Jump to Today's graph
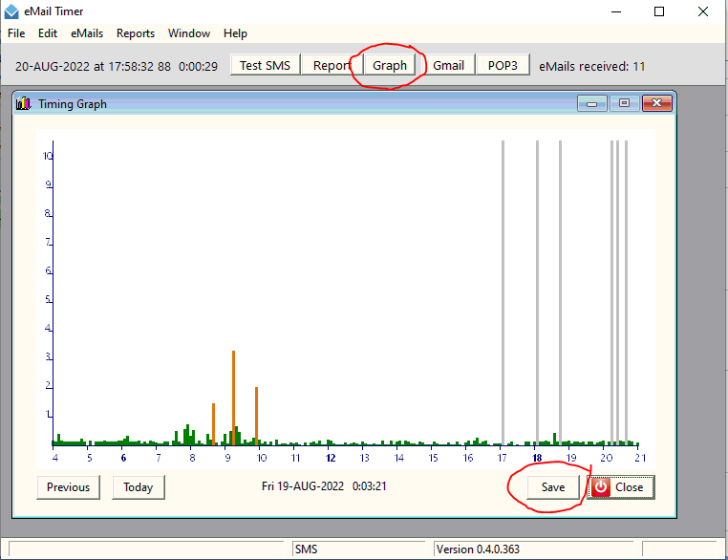This screenshot has height=560, width=728. pyautogui.click(x=139, y=487)
